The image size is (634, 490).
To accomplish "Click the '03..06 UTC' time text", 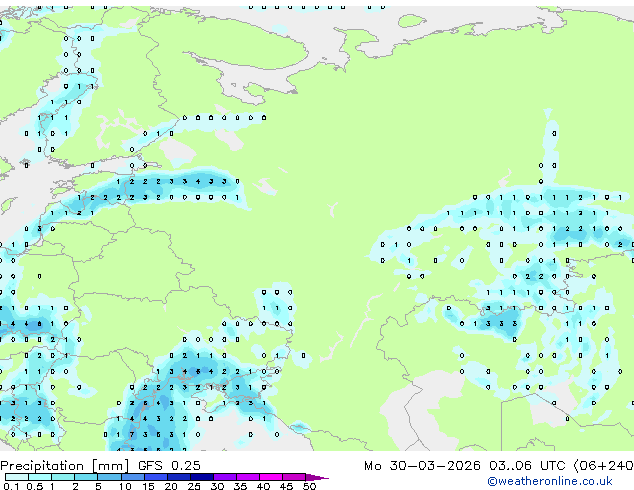I will pyautogui.click(x=526, y=466).
